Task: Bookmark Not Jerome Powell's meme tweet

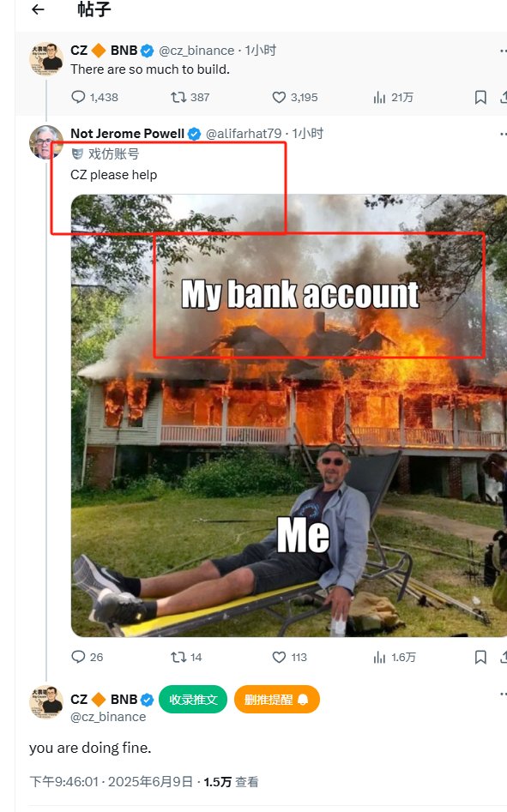Action: pyautogui.click(x=480, y=657)
